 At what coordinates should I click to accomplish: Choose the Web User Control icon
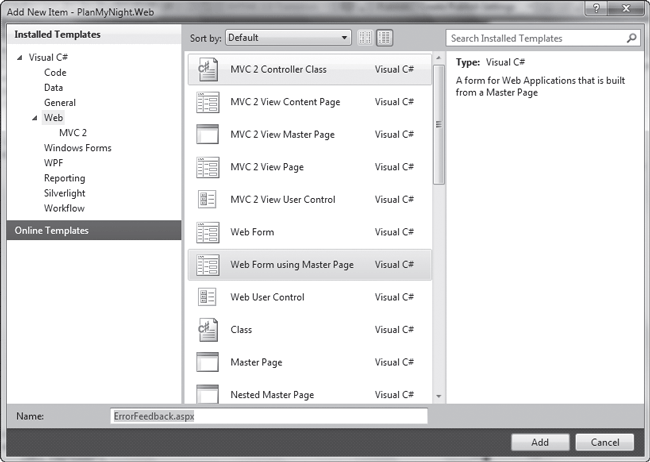click(x=207, y=297)
